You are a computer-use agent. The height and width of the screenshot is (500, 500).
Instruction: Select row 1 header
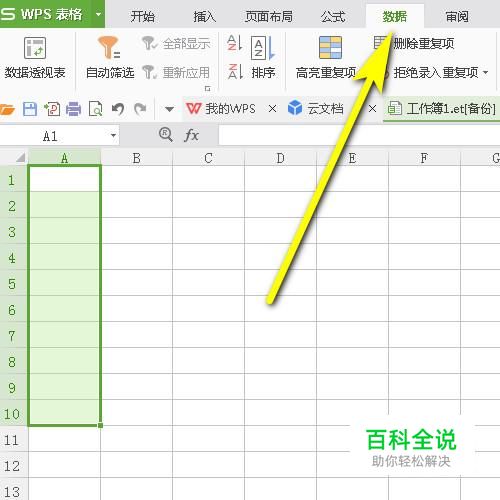pyautogui.click(x=14, y=179)
